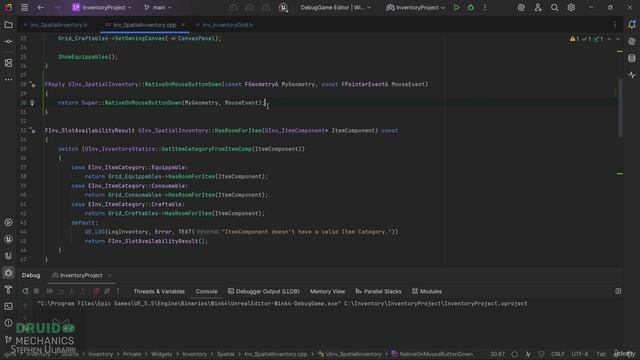The height and width of the screenshot is (360, 640).
Task: Change Tab indent setting
Action: (601, 354)
